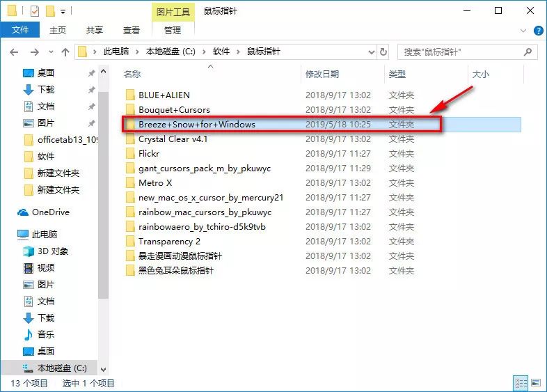The width and height of the screenshot is (547, 392).
Task: Select the Transparency 2 folder icon
Action: click(130, 242)
